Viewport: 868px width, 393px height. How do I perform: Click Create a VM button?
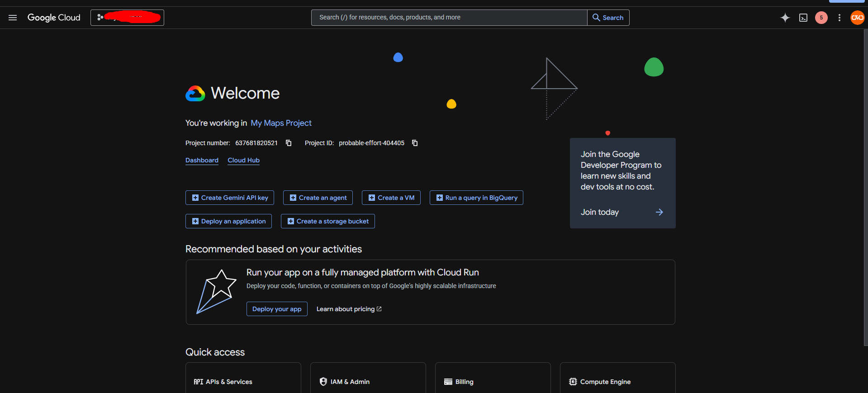pos(391,198)
